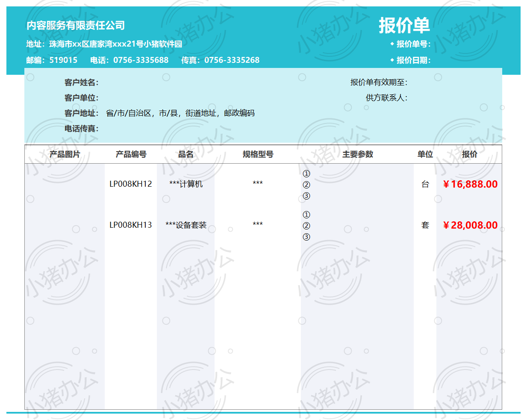Select the postal code 邮编：519015
This screenshot has height=420, width=527.
(x=52, y=60)
